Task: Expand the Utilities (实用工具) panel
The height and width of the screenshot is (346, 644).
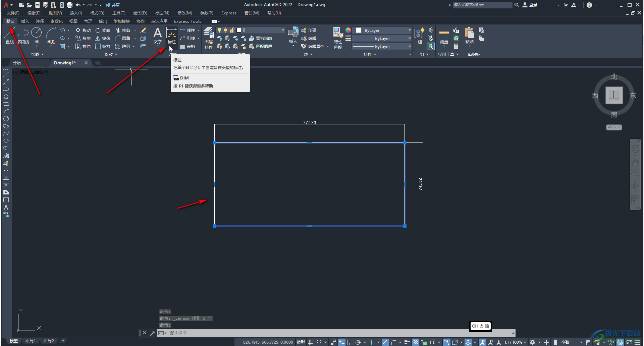Action: (448, 54)
